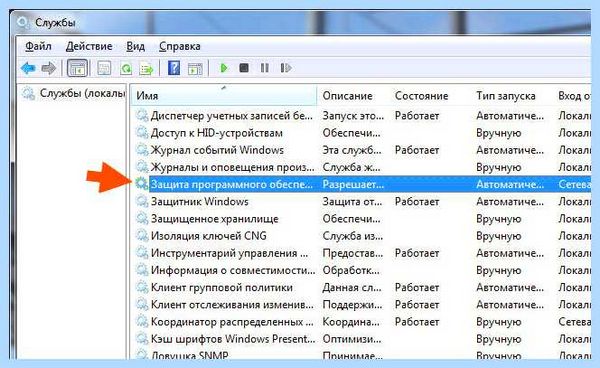600x368 pixels.
Task: Select Инструментарий управления service
Action: 229,253
